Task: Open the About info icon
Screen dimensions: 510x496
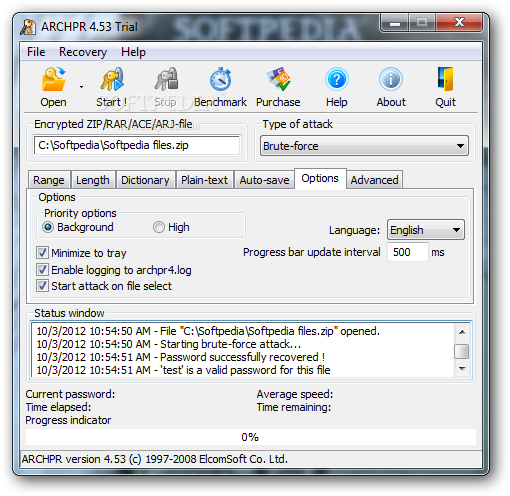Action: coord(391,79)
